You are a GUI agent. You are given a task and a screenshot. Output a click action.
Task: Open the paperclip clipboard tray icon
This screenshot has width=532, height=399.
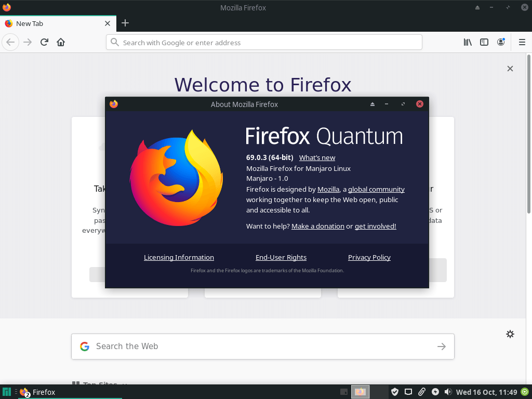coord(421,392)
